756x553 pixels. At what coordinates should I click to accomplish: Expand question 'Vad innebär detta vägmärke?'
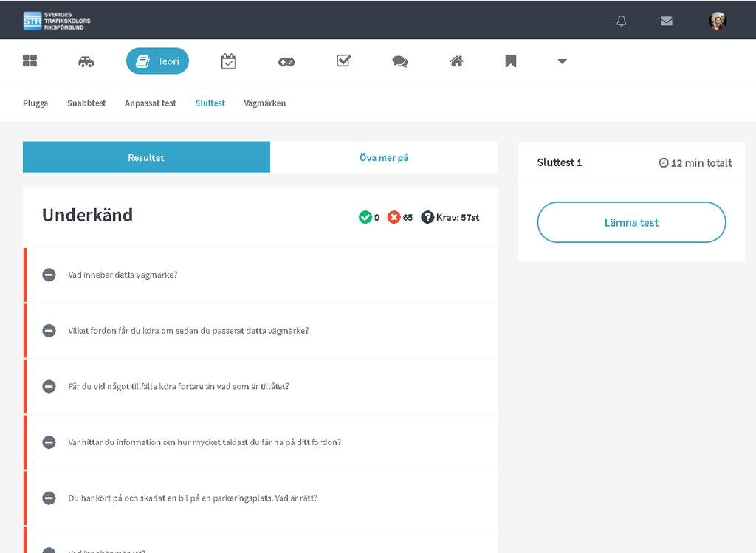point(261,275)
